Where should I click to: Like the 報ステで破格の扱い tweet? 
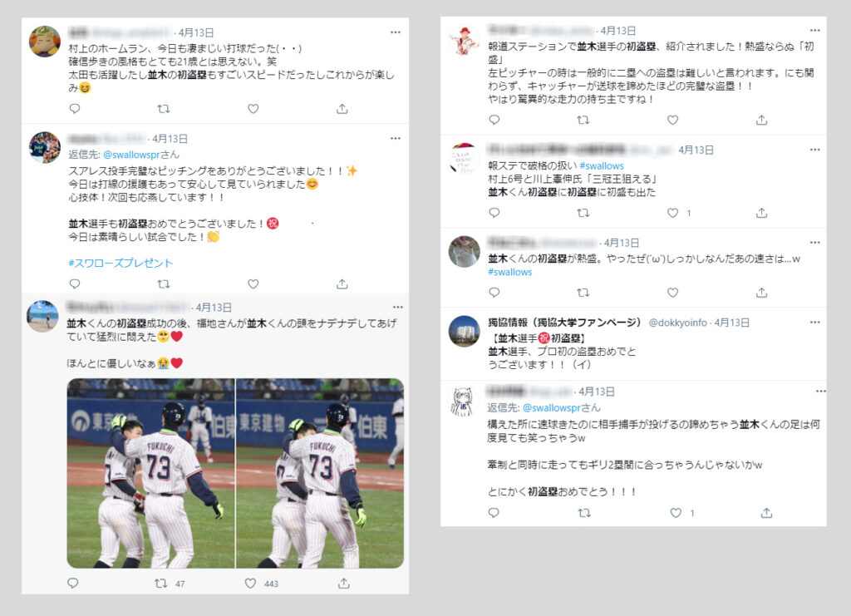(x=672, y=213)
